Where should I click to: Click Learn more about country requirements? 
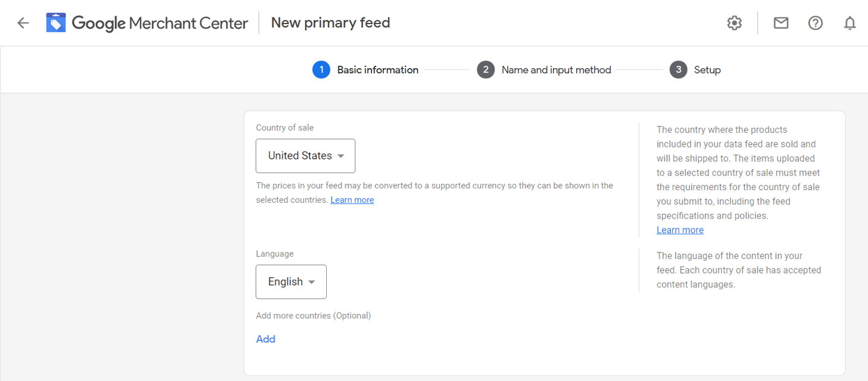click(680, 229)
